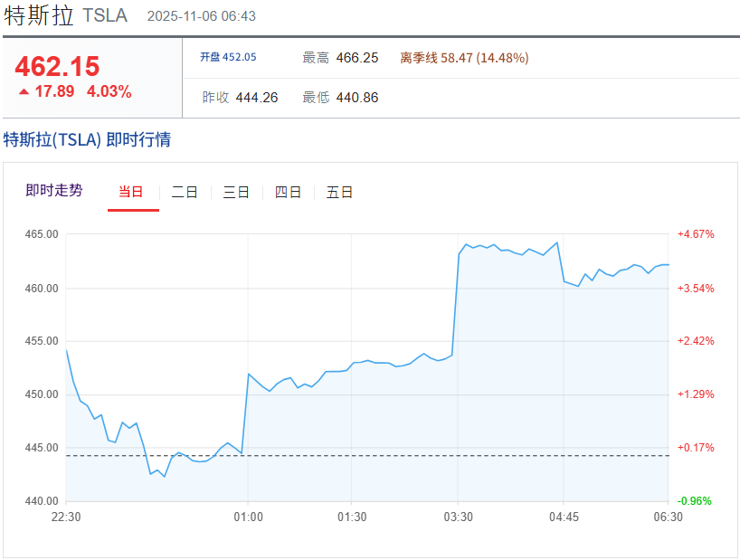Click the 最低 440.86 value
The width and height of the screenshot is (740, 560).
pos(356,98)
